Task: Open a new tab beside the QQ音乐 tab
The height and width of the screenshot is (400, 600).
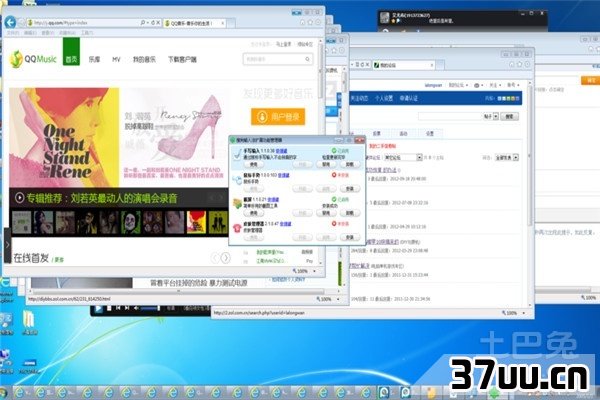Action: click(231, 23)
